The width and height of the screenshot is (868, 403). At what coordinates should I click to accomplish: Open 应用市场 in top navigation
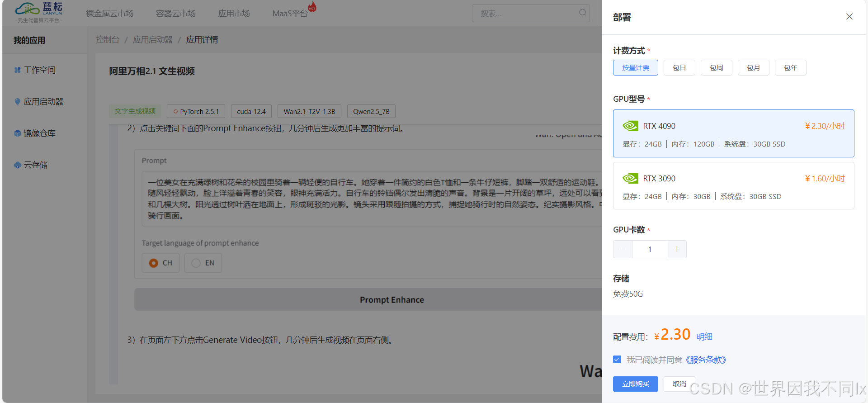pyautogui.click(x=234, y=14)
